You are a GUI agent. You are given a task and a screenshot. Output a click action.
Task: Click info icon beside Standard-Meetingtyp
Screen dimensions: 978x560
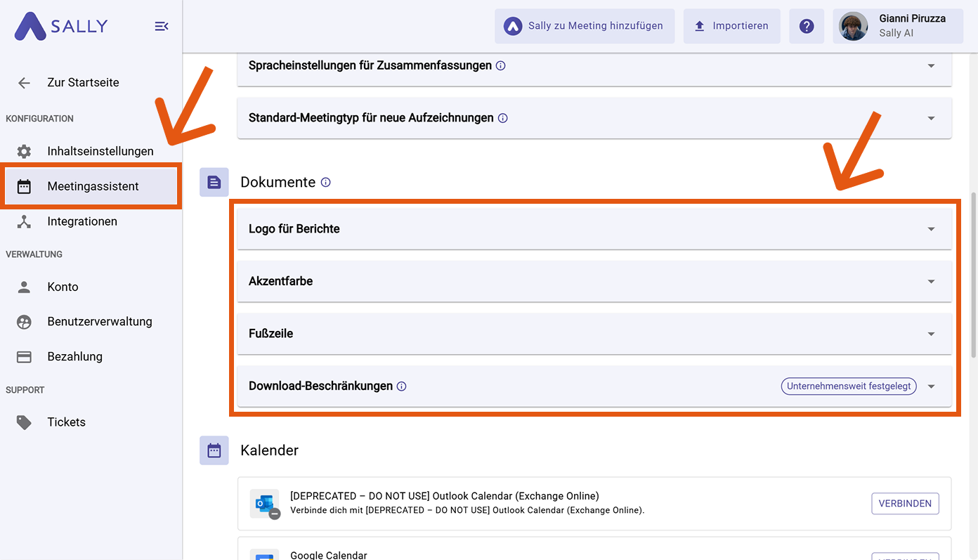503,118
